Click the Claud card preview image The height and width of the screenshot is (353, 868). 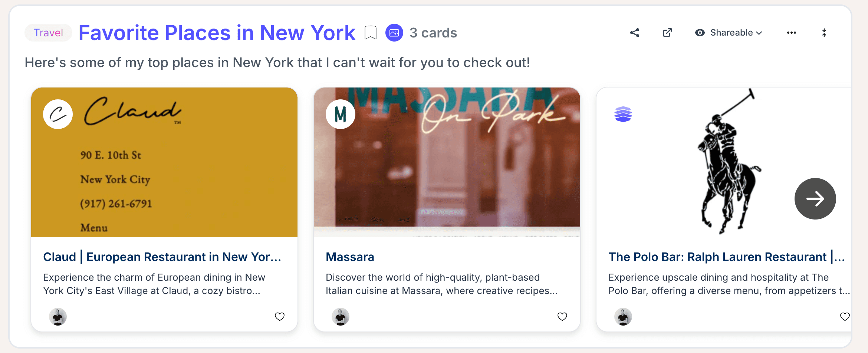point(164,162)
